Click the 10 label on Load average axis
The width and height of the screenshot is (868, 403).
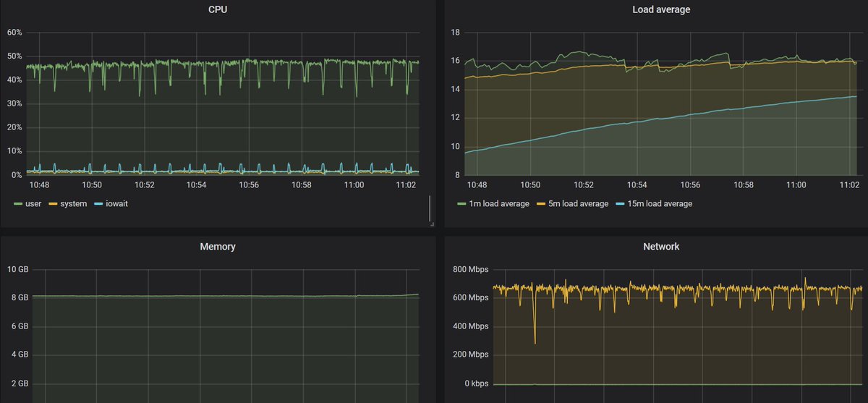click(x=456, y=147)
